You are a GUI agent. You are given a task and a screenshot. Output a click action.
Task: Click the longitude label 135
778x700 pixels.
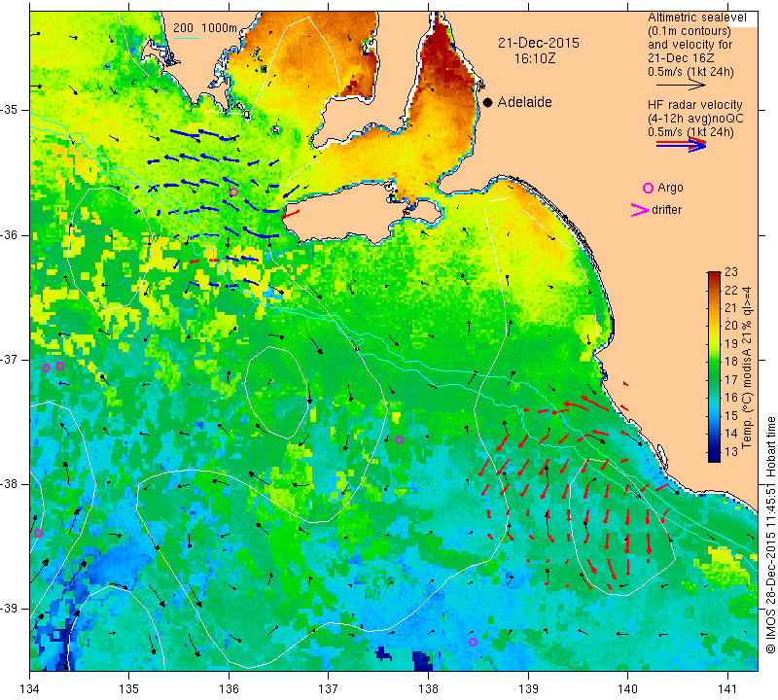129,689
